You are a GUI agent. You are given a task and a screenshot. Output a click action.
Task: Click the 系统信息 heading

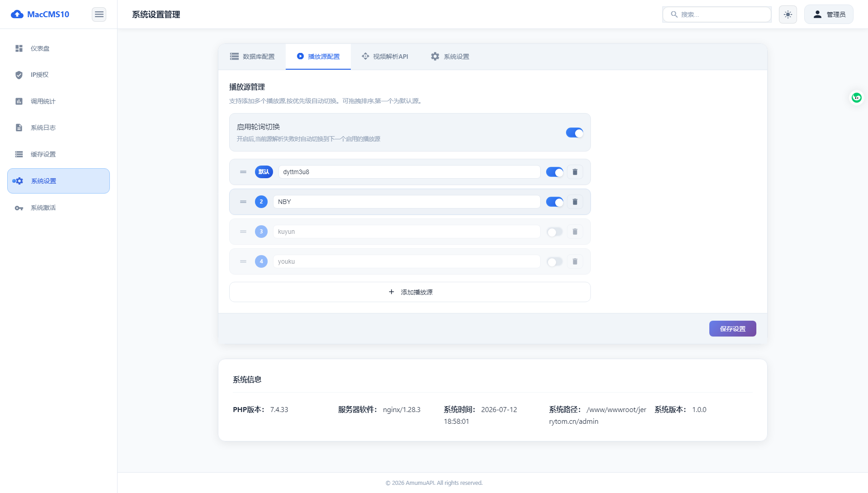click(247, 379)
